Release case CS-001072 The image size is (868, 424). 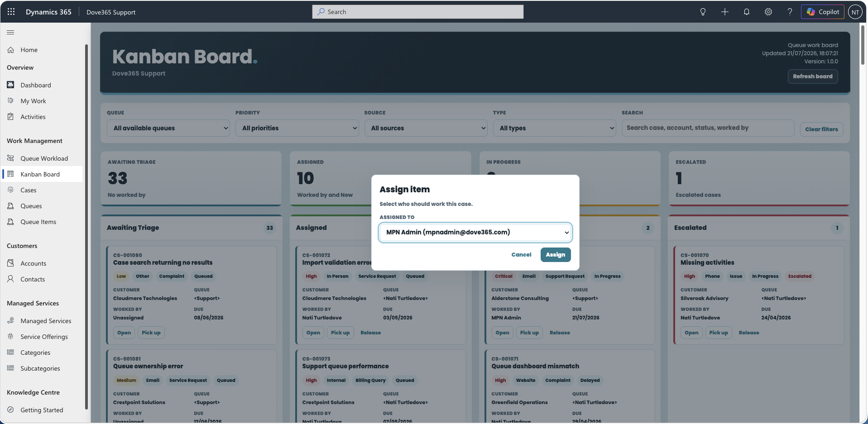[x=370, y=333]
